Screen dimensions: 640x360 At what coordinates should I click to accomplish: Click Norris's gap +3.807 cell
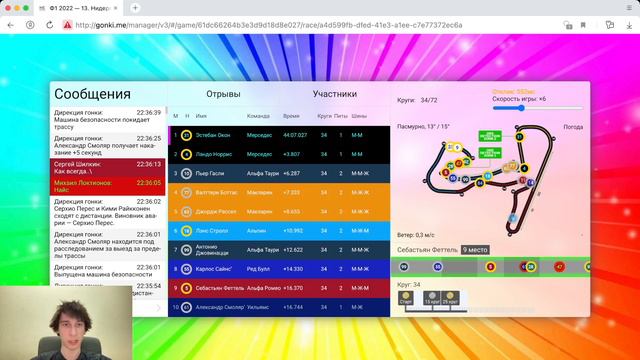click(291, 154)
